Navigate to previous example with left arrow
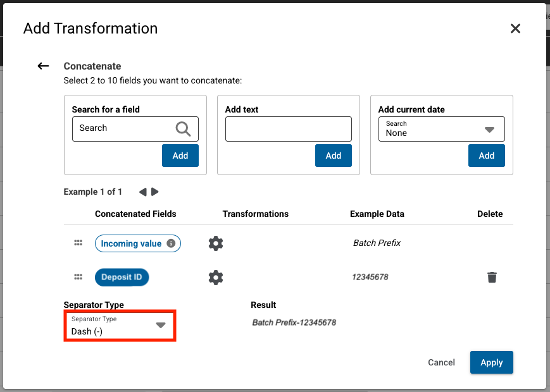This screenshot has height=392, width=550. click(143, 192)
